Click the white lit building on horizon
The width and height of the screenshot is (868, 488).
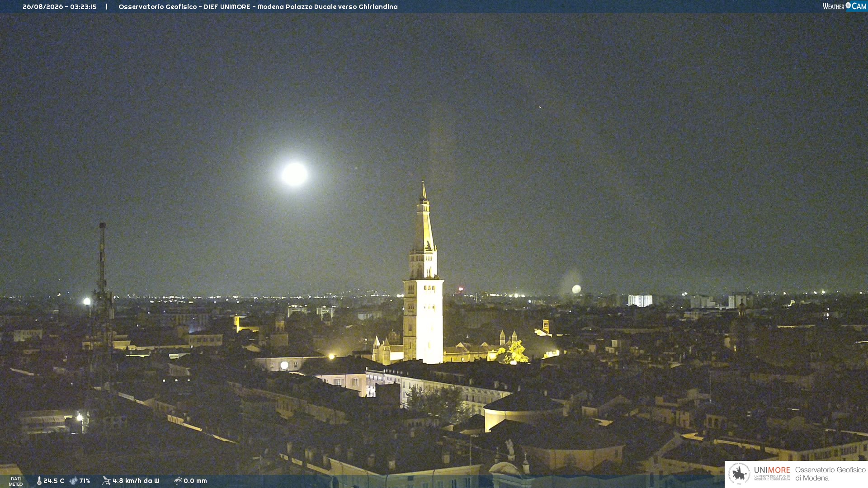point(640,300)
